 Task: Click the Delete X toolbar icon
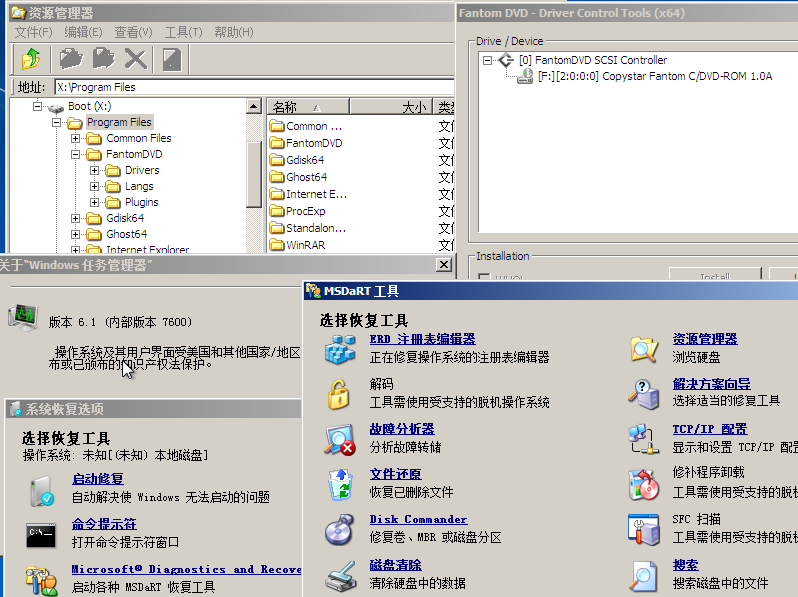click(136, 59)
